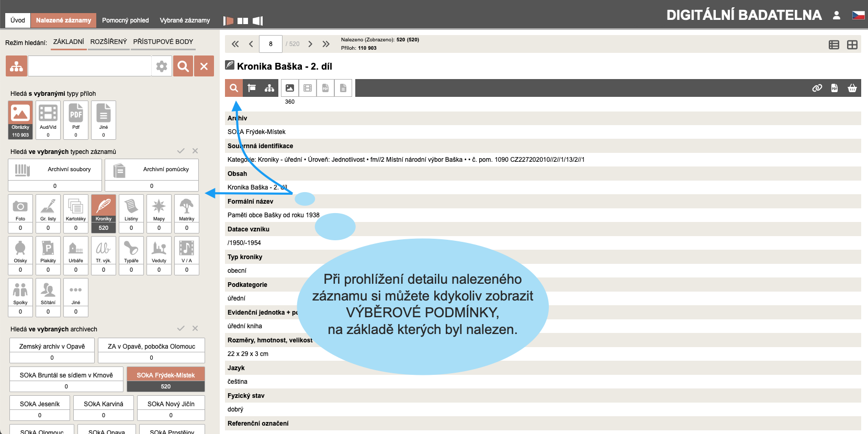
Task: Toggle Sčítání record type
Action: click(x=48, y=297)
